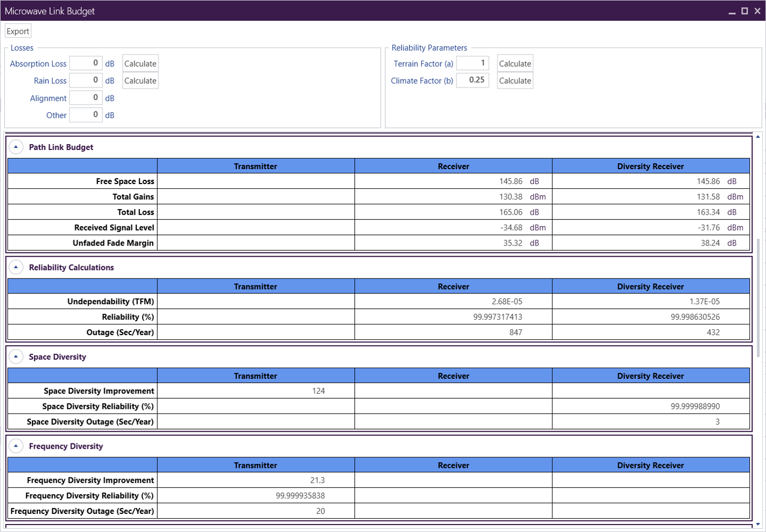Click the Climate Factor (b) field
Viewport: 766px width, 532px height.
click(x=472, y=80)
